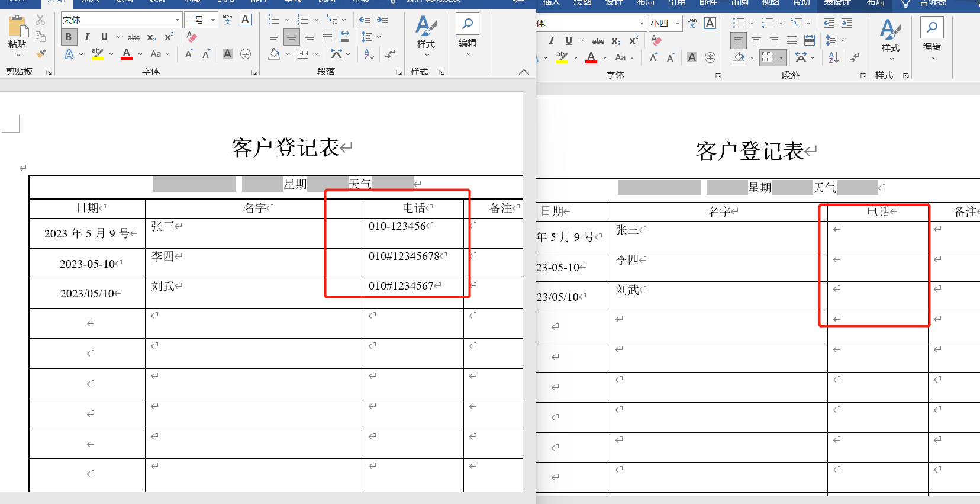The height and width of the screenshot is (504, 980).
Task: Open 编辑 editing menu in left window
Action: pos(468,34)
